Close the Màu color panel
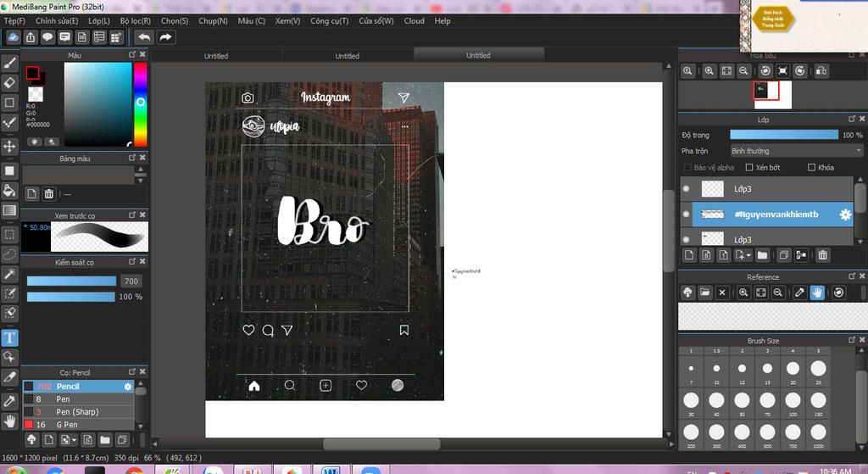The height and width of the screenshot is (474, 868). click(x=142, y=54)
